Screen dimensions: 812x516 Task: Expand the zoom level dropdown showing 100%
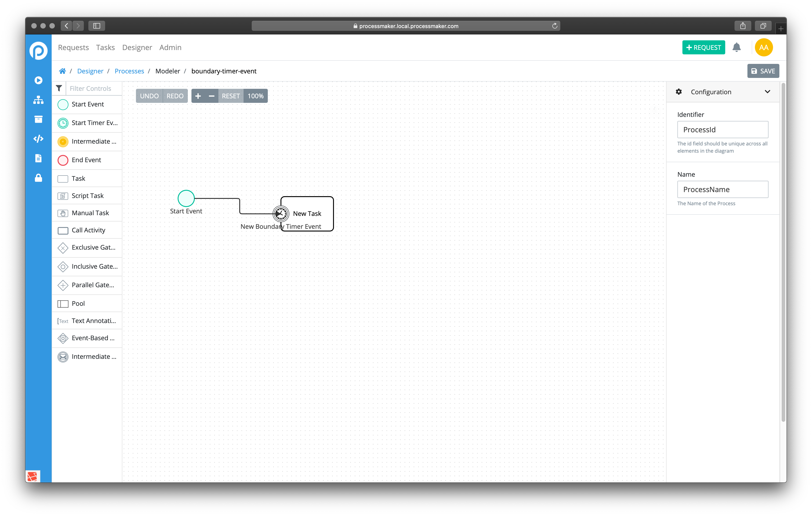tap(255, 96)
